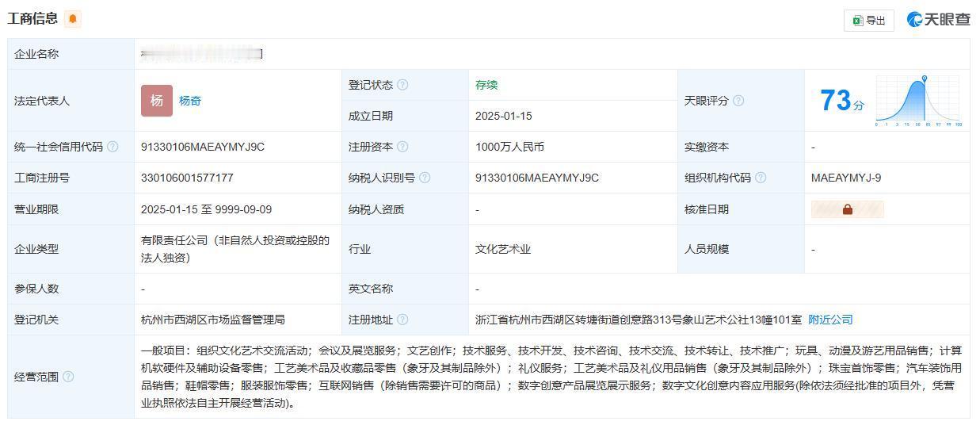The width and height of the screenshot is (980, 429).
Task: Click the 企业名称 label cell
Action: click(71, 54)
